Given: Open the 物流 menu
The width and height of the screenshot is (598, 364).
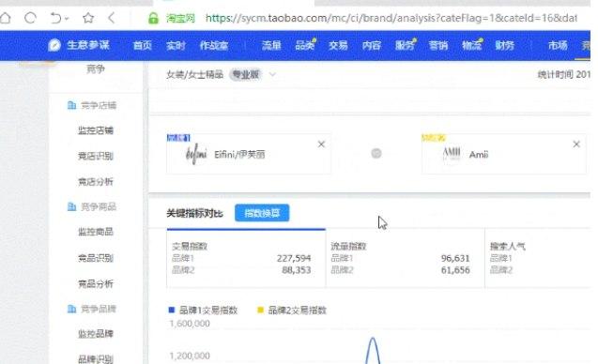Looking at the screenshot, I should point(472,46).
